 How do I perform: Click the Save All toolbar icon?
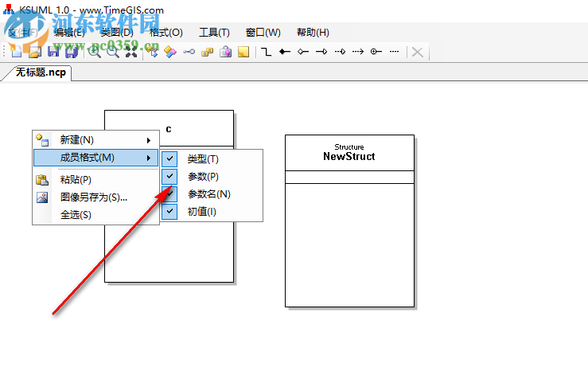tap(72, 52)
